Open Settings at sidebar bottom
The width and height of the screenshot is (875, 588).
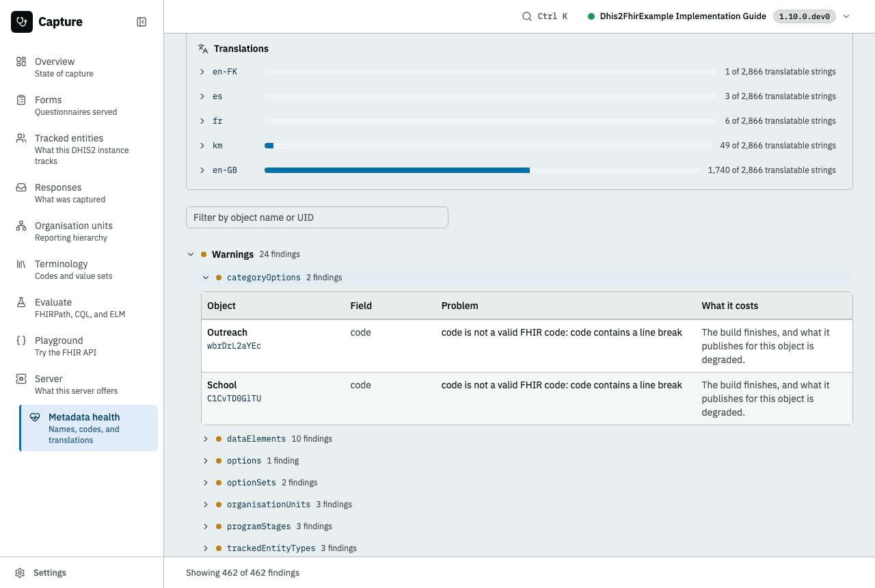click(82, 573)
